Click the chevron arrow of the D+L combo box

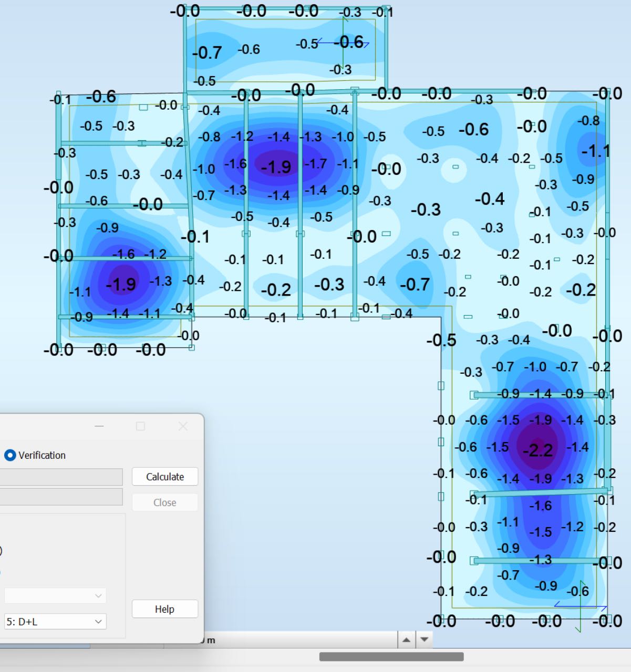tap(98, 622)
